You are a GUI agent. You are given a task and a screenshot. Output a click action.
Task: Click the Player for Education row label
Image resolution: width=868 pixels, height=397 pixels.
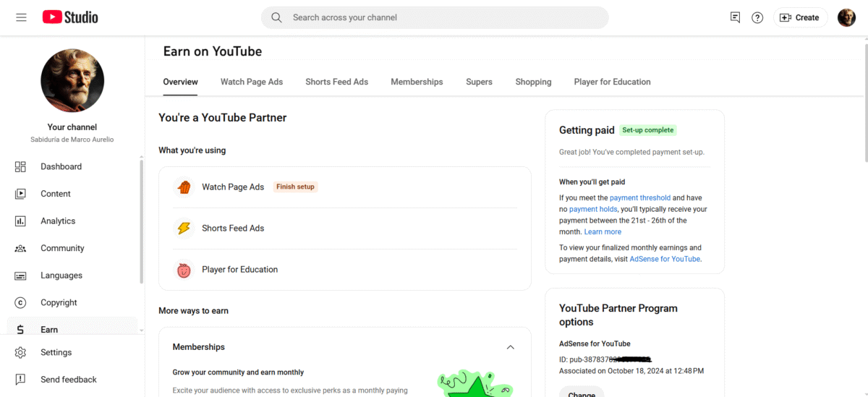pos(239,269)
